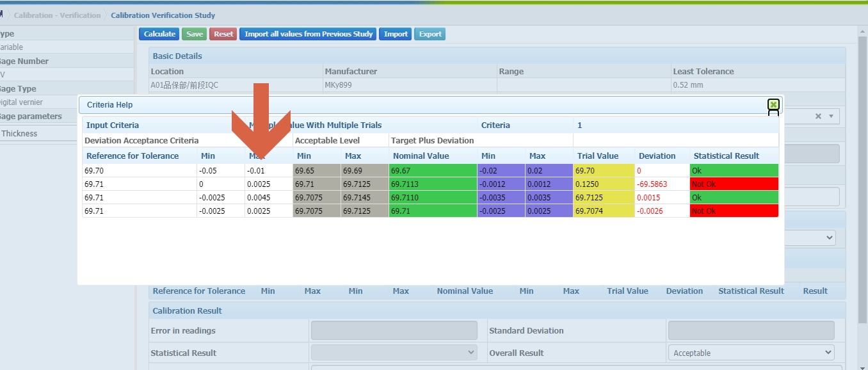868x370 pixels.
Task: Select the -0.05 Min cell
Action: 221,171
